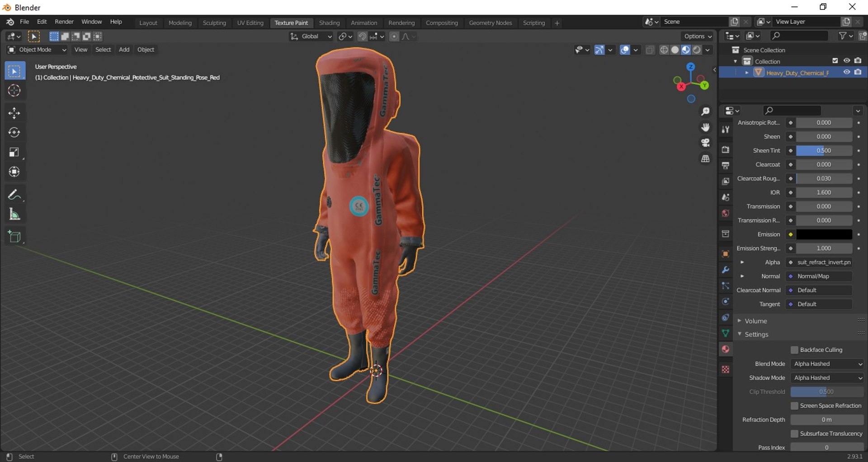Choose the Select Box tool
The width and height of the screenshot is (868, 462).
(x=14, y=71)
